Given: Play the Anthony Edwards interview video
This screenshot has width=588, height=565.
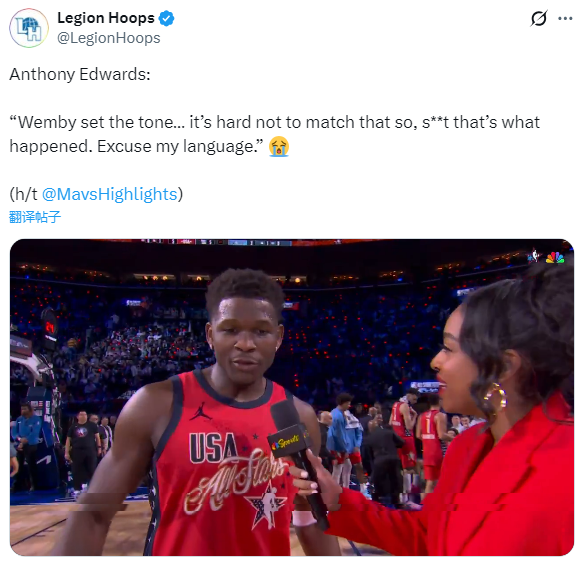Looking at the screenshot, I should (x=292, y=397).
